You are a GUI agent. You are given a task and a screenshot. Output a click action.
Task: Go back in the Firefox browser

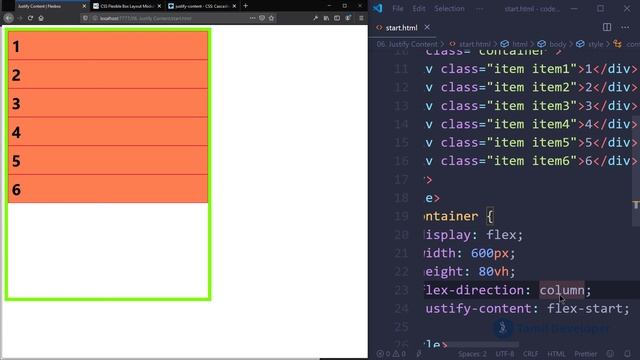(x=9, y=18)
